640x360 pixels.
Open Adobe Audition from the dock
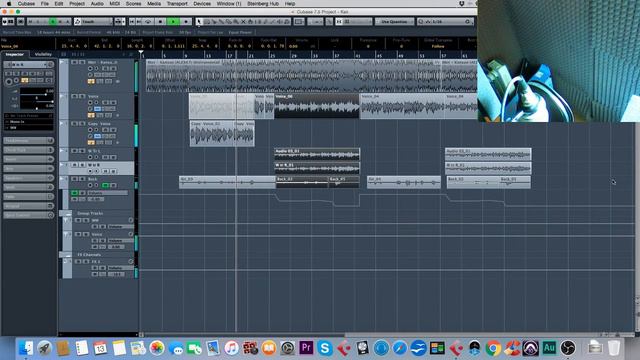coord(549,348)
